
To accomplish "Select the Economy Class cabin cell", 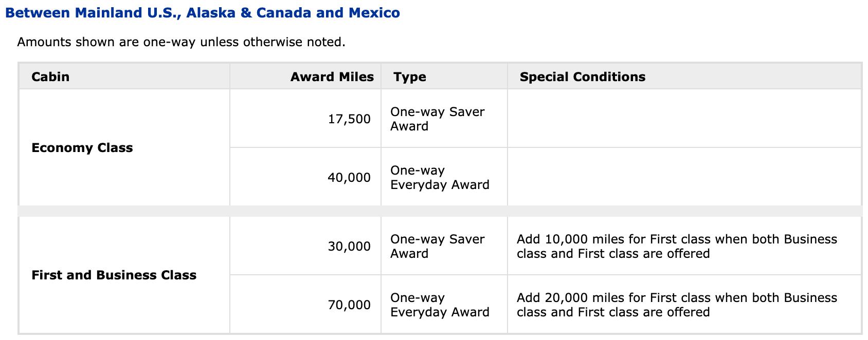I will (x=82, y=148).
